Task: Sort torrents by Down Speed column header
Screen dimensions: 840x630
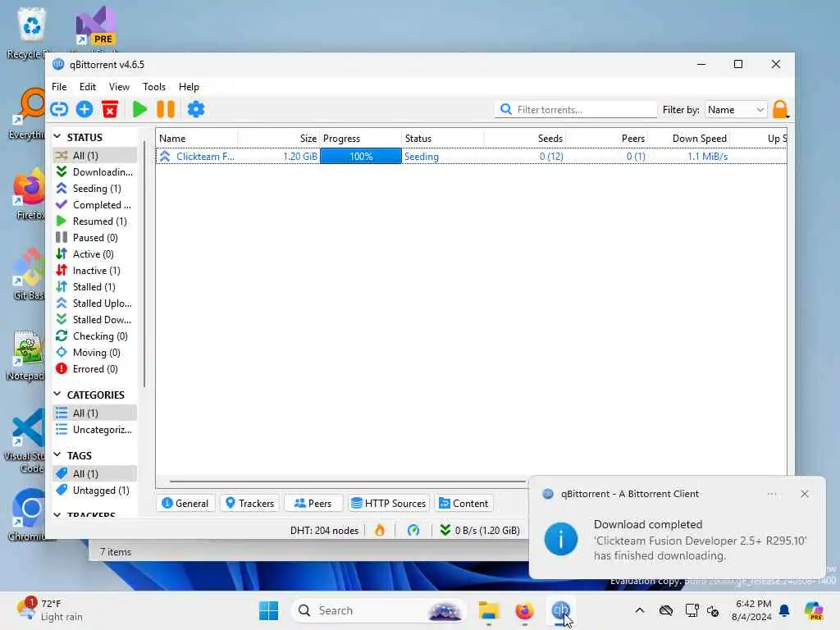Action: coord(689,138)
